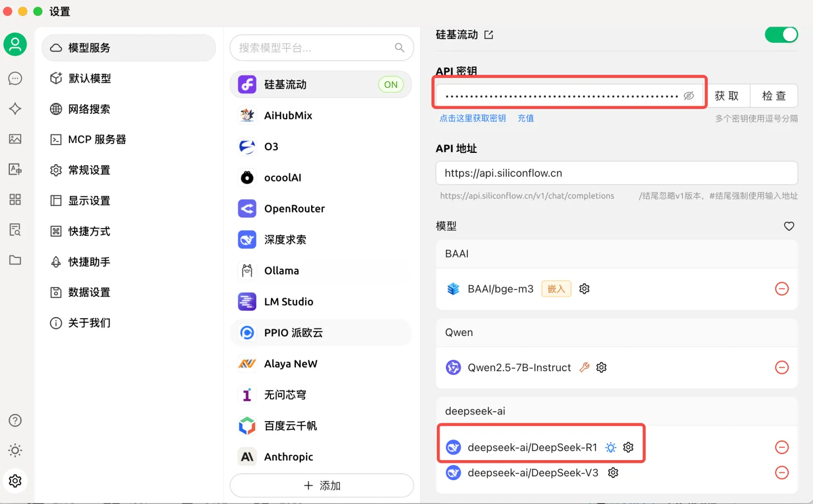Select Anthropic provider

click(x=321, y=457)
